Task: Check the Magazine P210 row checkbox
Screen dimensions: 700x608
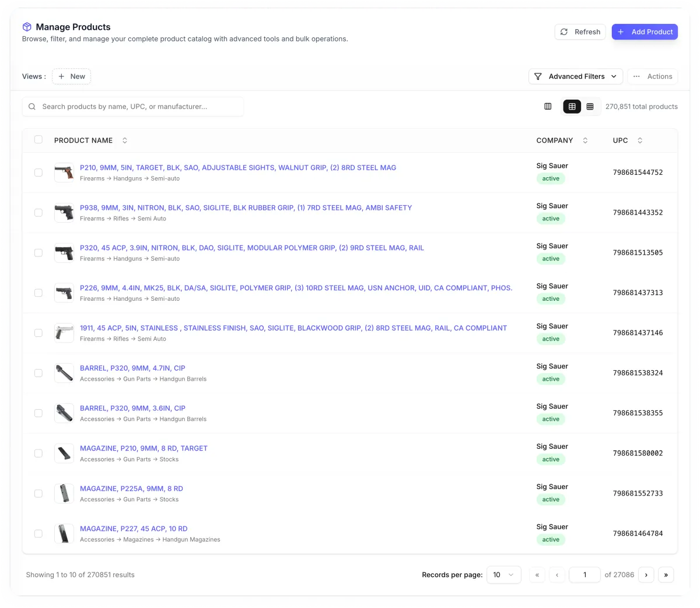Action: point(38,454)
